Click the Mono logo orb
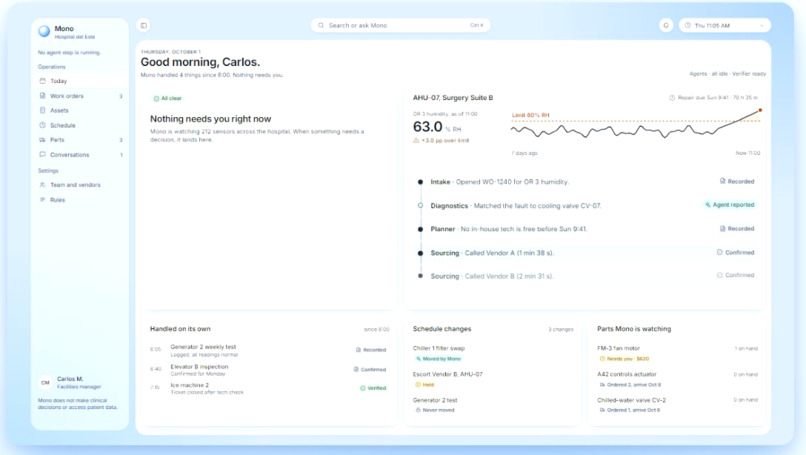The width and height of the screenshot is (806, 455). point(44,31)
